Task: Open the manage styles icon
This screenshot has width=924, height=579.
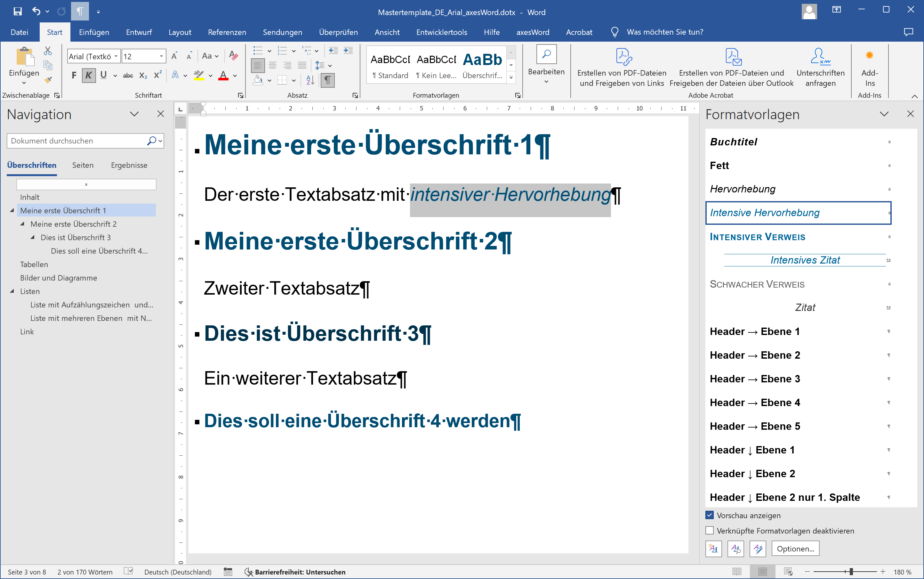Action: [758, 549]
